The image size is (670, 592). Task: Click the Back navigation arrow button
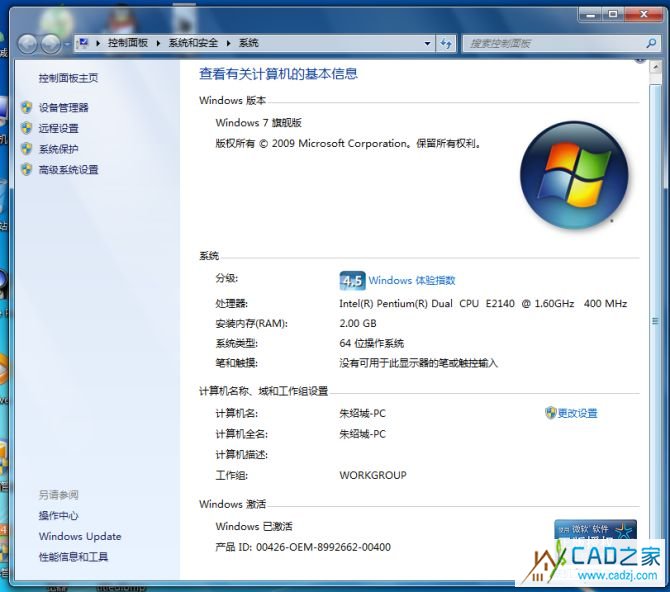pos(27,43)
